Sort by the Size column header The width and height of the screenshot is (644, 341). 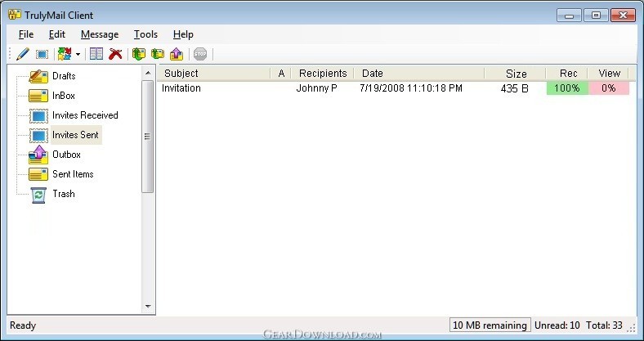click(x=516, y=74)
